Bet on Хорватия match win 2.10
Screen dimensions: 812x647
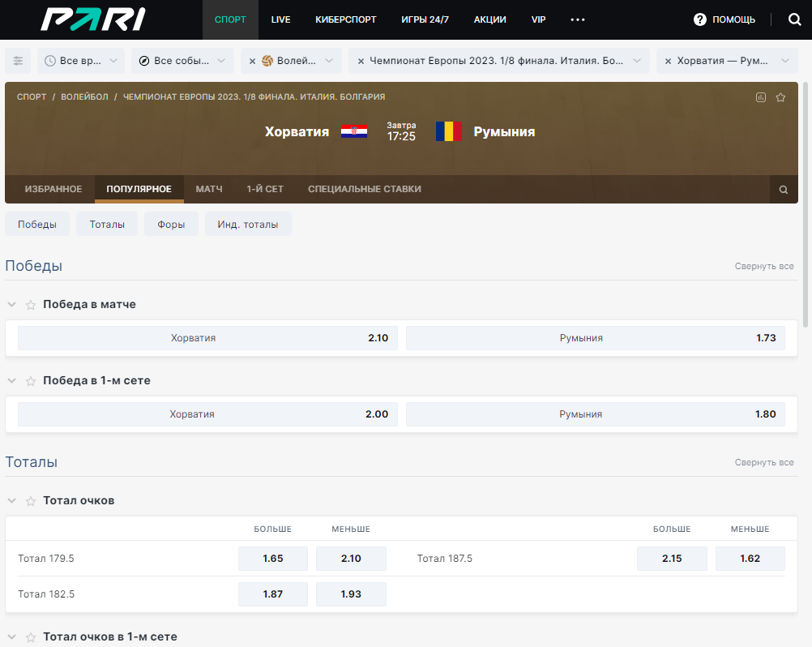pyautogui.click(x=207, y=338)
